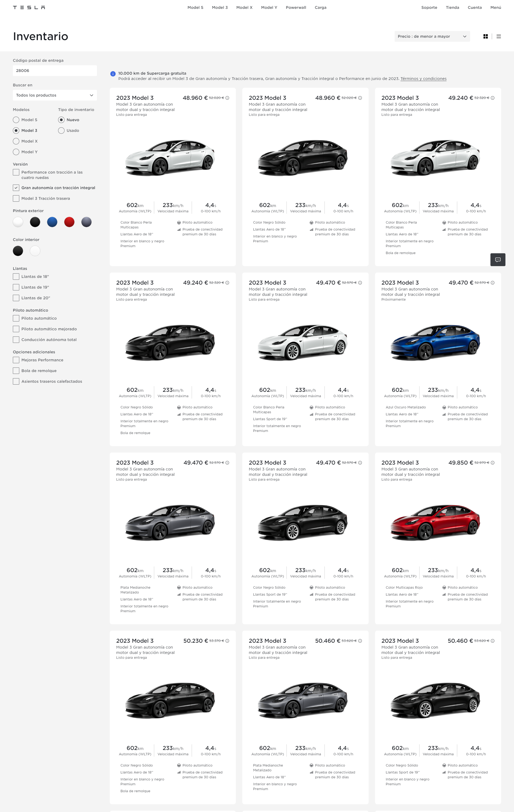
Task: Select the Model X radio button
Action: pyautogui.click(x=16, y=141)
